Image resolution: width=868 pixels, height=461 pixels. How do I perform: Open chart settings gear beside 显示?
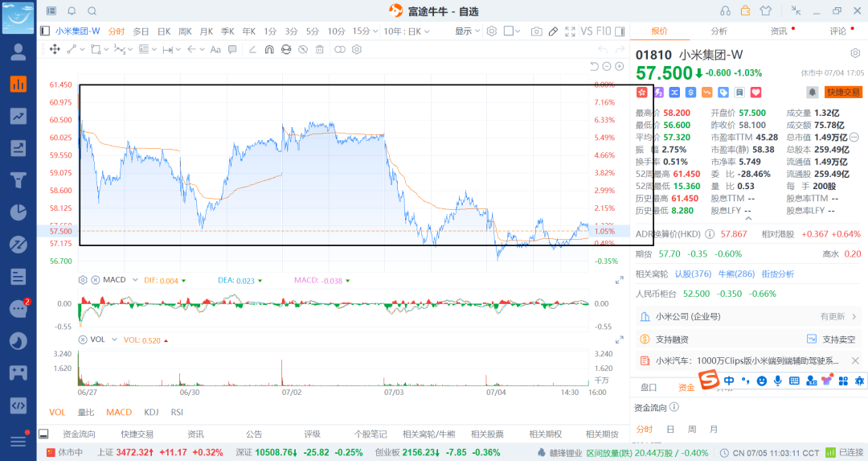[x=492, y=31]
